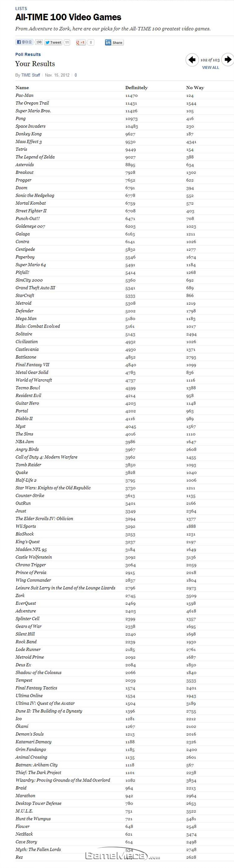Click the Definitely column header
This screenshot has width=234, height=868.
tap(136, 88)
